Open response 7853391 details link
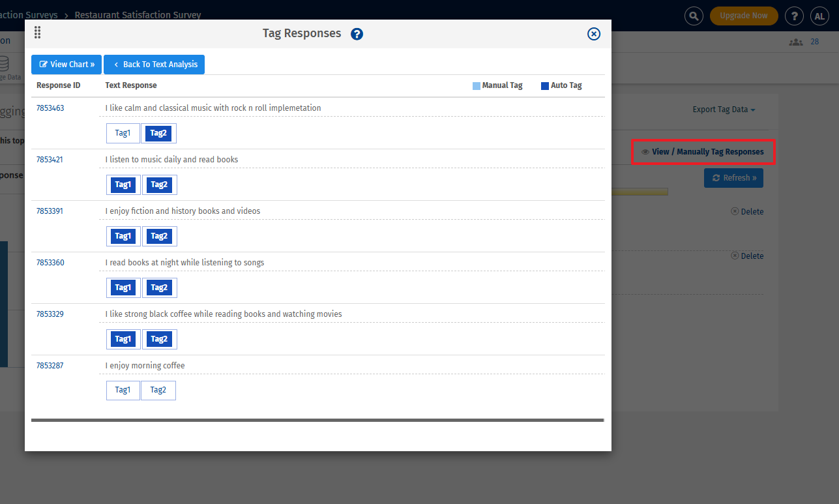The image size is (839, 504). pos(50,211)
